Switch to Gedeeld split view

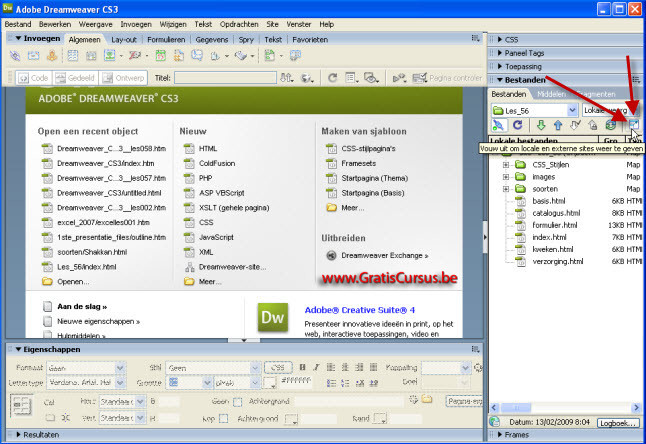click(75, 78)
